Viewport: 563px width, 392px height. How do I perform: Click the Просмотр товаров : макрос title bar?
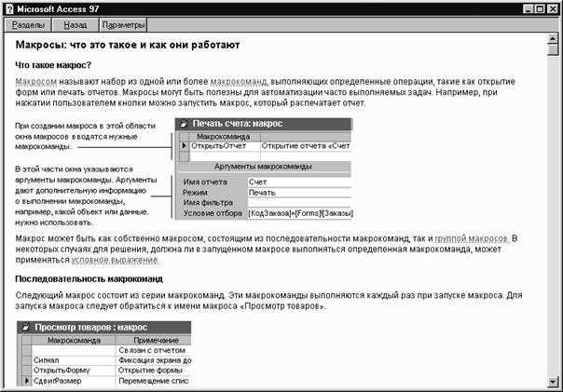104,328
